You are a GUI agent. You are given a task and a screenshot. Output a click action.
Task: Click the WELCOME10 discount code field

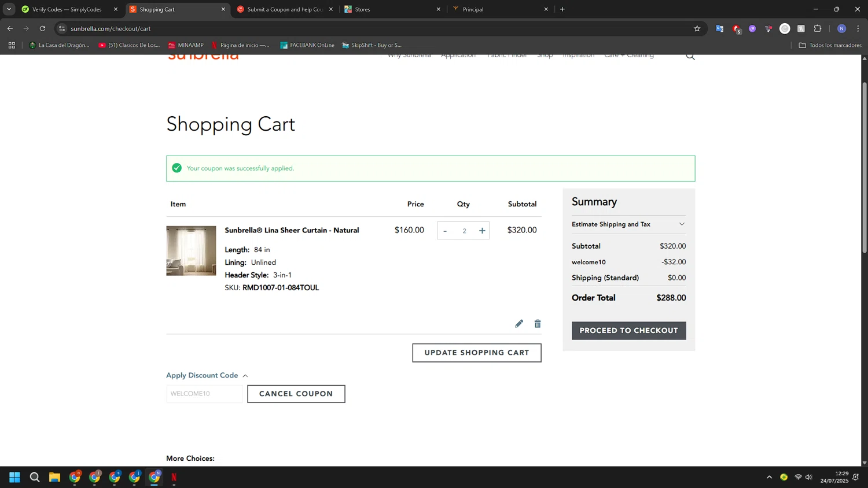click(x=204, y=394)
